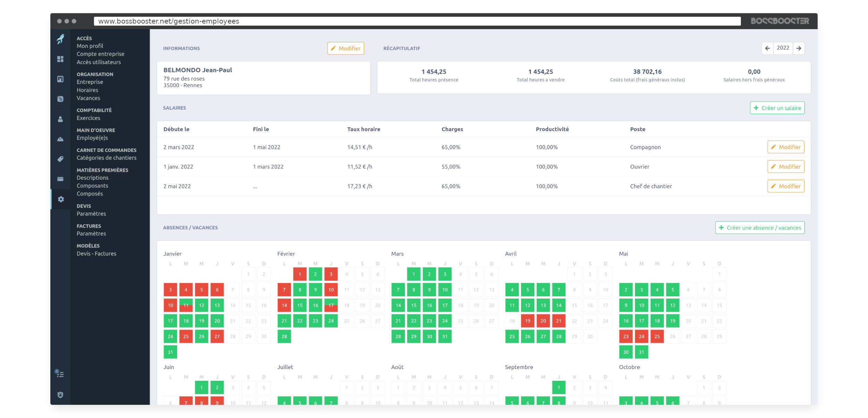Click the BossBooster rocket logo icon

[60, 39]
